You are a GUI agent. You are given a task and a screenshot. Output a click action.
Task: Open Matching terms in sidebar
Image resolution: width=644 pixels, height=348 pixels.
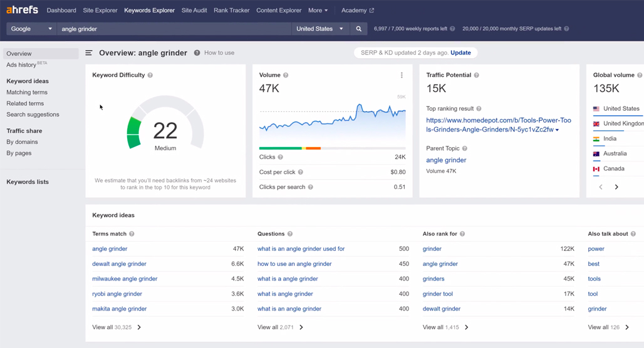(27, 93)
